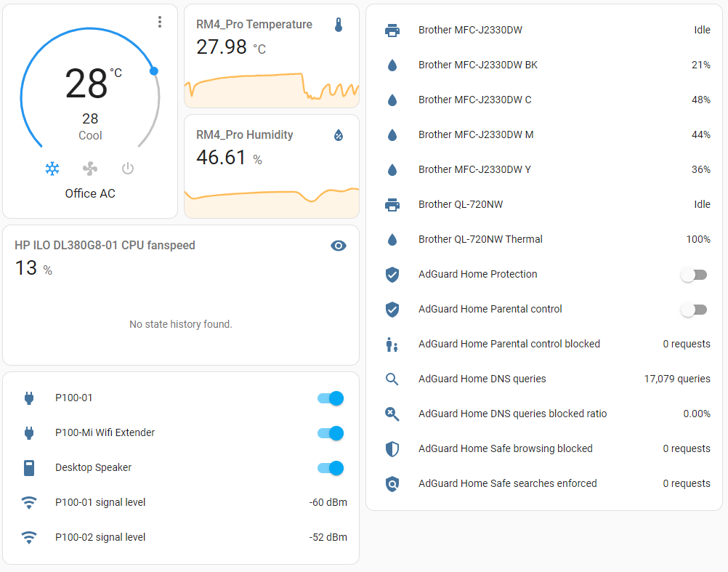Switch off the Desktop Speaker toggle
This screenshot has width=728, height=572.
[x=331, y=468]
